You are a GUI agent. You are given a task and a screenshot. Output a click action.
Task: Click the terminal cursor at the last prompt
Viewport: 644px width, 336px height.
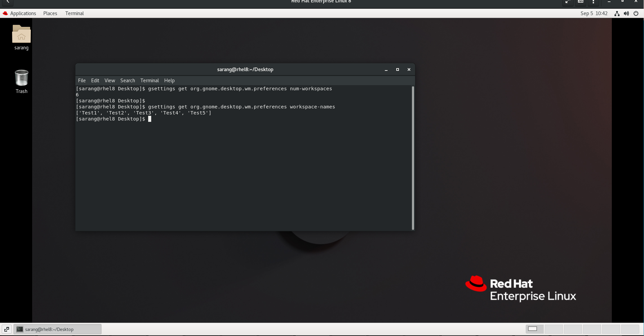pos(150,119)
